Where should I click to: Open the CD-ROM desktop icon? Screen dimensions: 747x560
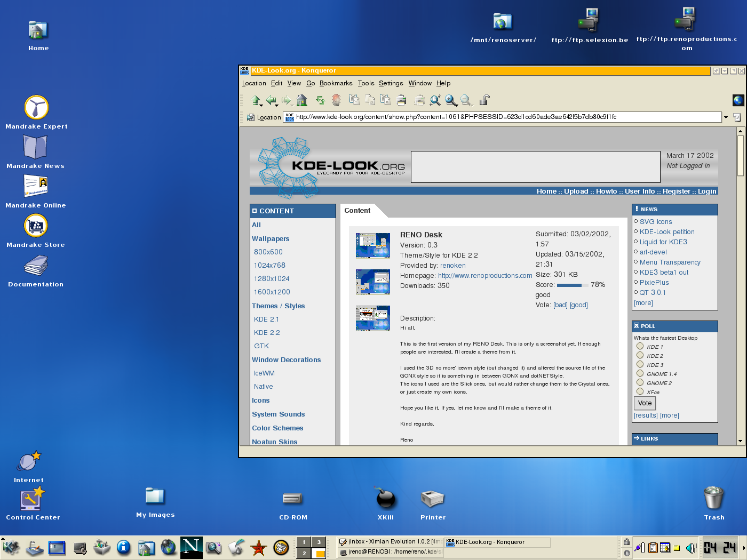[292, 499]
